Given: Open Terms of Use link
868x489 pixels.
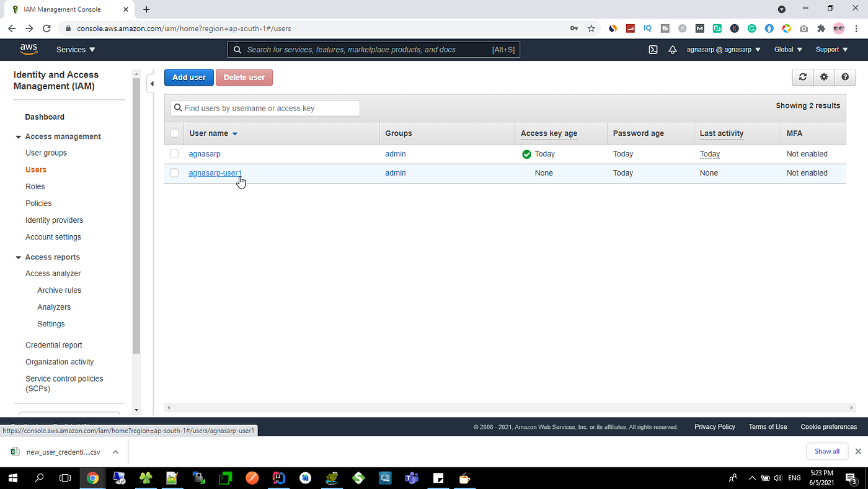Looking at the screenshot, I should pyautogui.click(x=768, y=426).
